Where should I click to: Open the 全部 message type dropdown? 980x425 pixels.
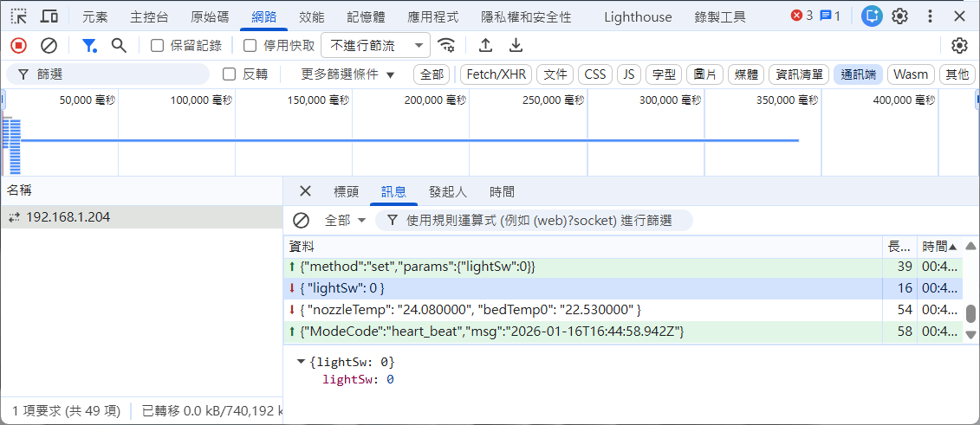point(344,221)
